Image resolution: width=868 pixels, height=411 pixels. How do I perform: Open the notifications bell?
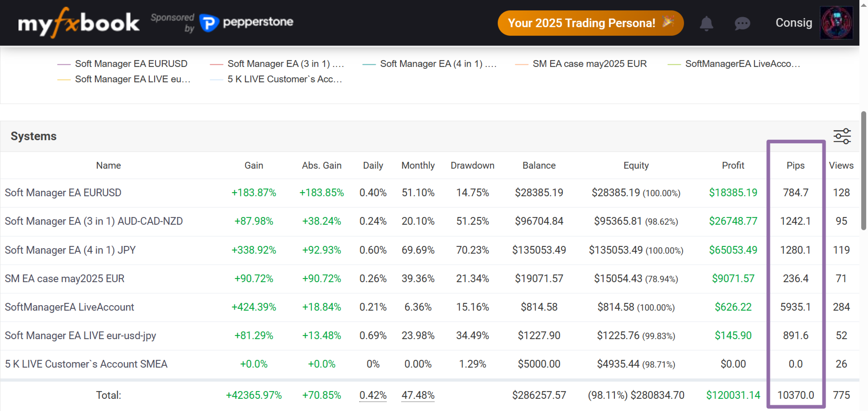[x=706, y=23]
